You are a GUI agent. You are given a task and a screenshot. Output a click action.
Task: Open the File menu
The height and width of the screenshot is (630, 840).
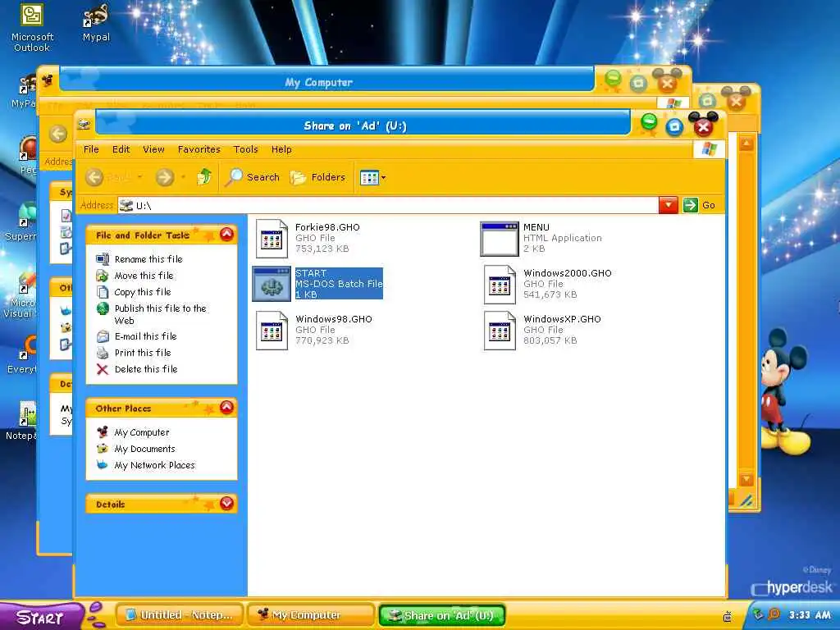(91, 149)
